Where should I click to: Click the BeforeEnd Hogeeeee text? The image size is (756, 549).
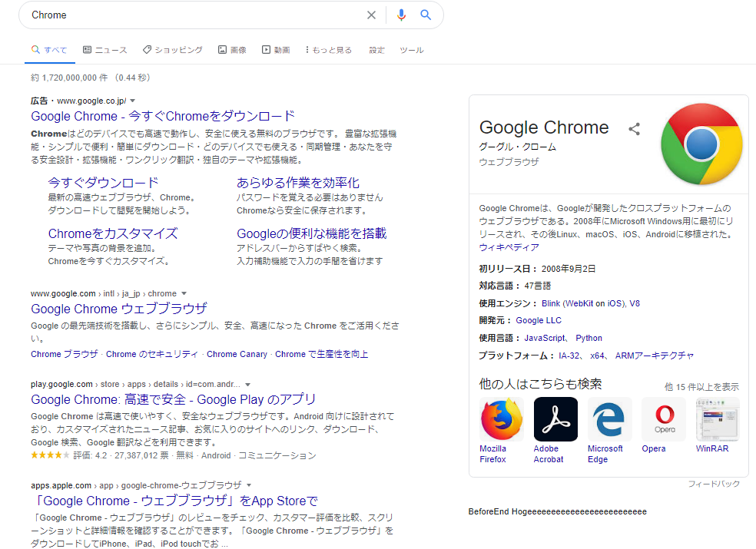(x=557, y=512)
